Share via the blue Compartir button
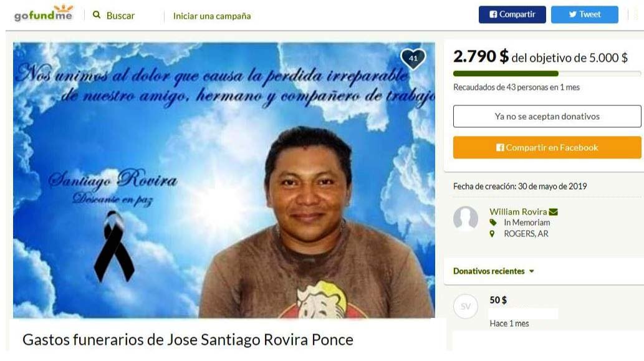The width and height of the screenshot is (644, 361). [x=512, y=14]
